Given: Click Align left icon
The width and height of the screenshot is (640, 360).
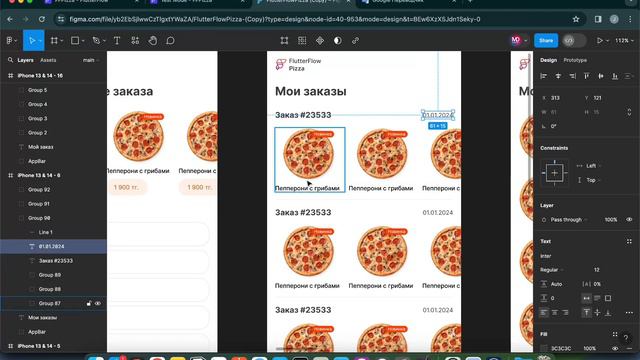Looking at the screenshot, I should click(x=544, y=76).
